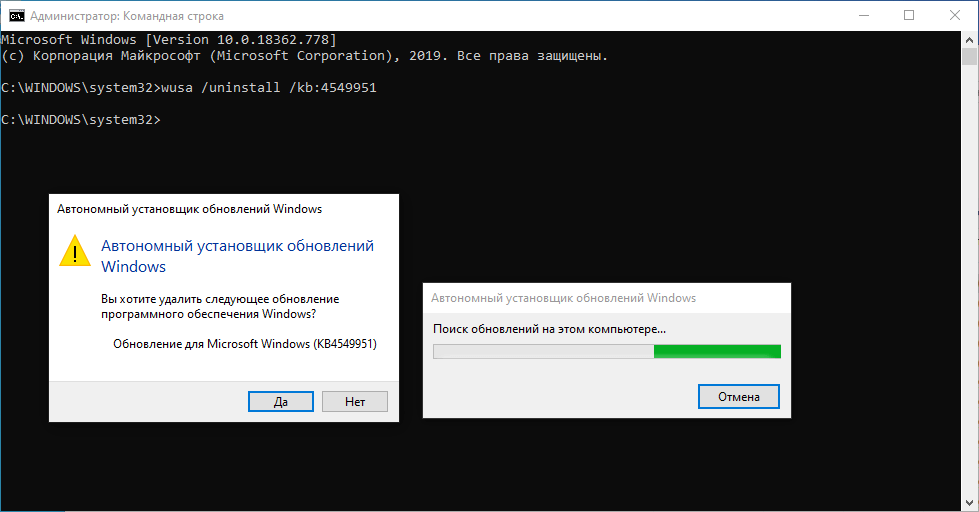Click the 'Администратор: Командная строка' window title
Viewport: 979px width, 512px height.
[x=127, y=16]
